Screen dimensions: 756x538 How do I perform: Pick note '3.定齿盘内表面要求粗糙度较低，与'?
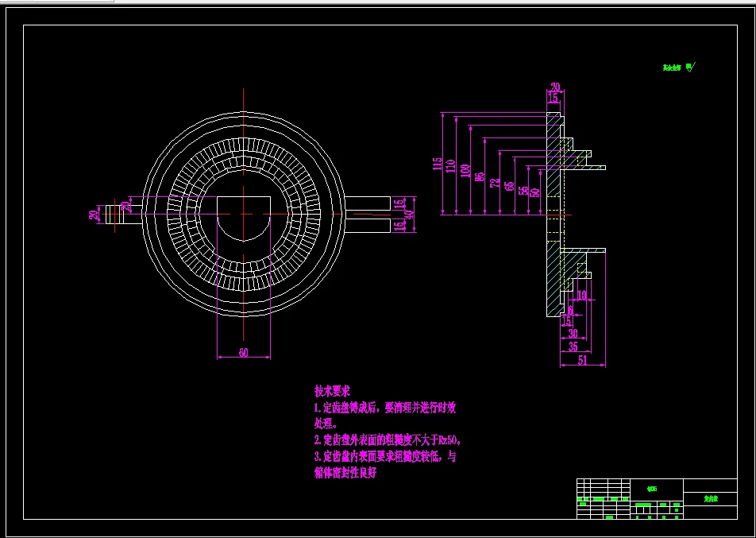coord(384,456)
